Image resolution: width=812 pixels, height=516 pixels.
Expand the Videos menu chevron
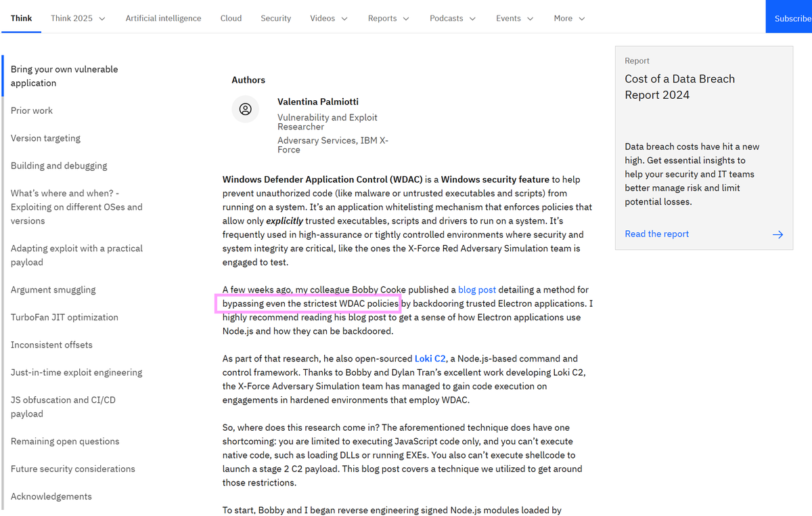pos(344,18)
